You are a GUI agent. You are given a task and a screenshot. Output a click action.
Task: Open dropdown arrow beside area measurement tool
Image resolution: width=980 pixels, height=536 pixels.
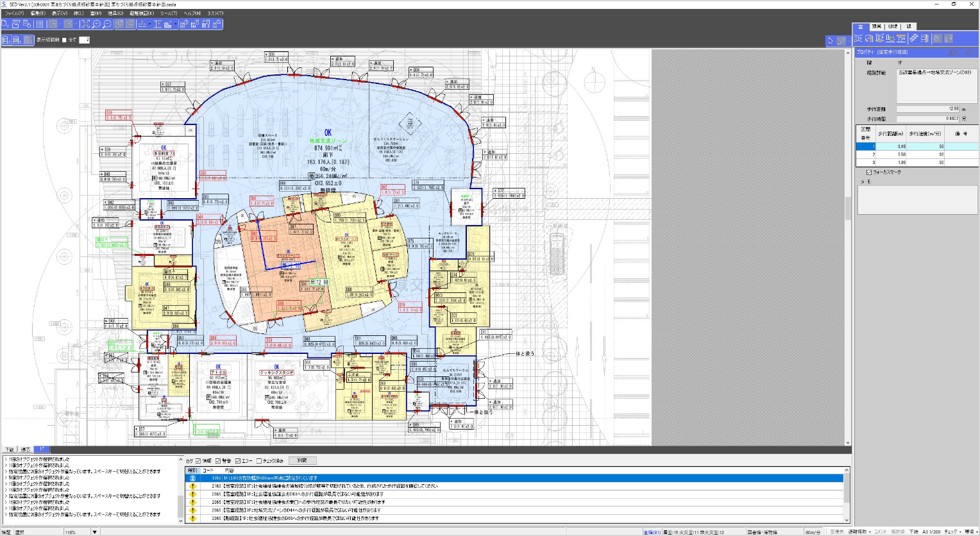(176, 24)
